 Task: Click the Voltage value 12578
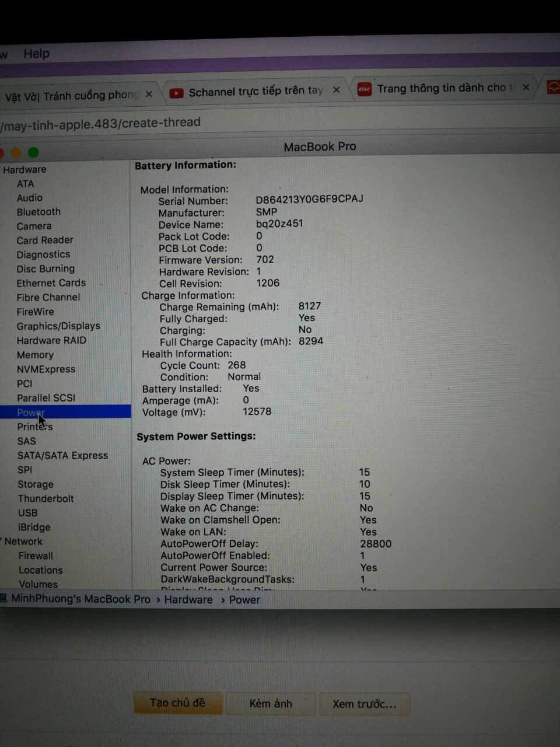point(257,411)
